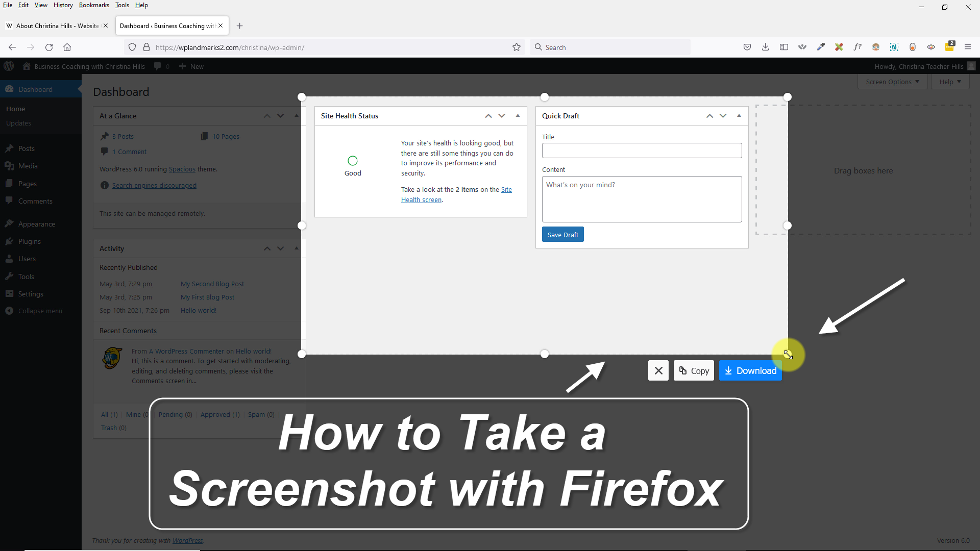Move Activity box down

click(281, 248)
